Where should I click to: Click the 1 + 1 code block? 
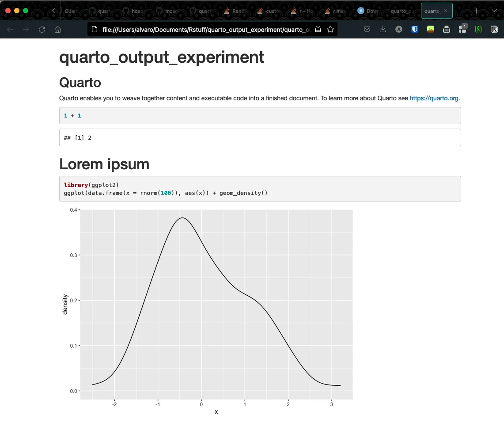260,116
